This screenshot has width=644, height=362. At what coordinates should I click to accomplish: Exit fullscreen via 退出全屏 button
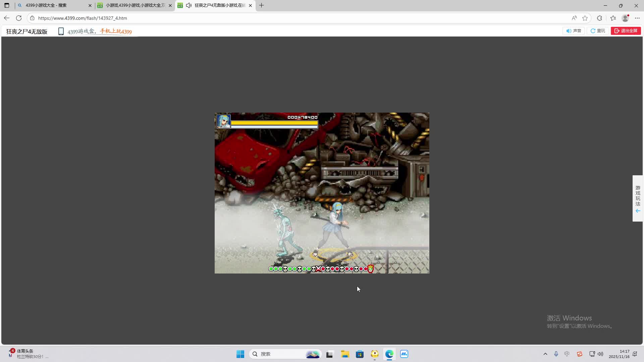tap(626, 31)
